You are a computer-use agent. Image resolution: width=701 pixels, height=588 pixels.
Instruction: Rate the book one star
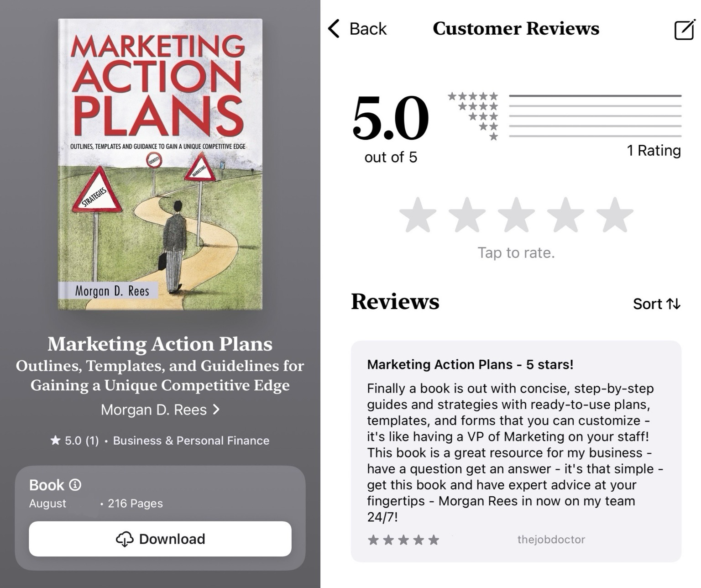(x=418, y=215)
